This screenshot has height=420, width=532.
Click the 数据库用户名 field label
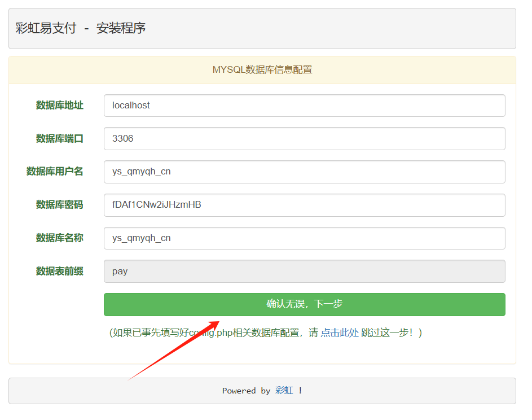coord(55,172)
